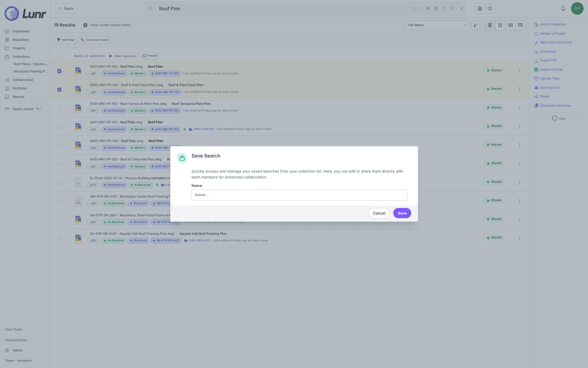Open Admin settings gear

[7, 350]
